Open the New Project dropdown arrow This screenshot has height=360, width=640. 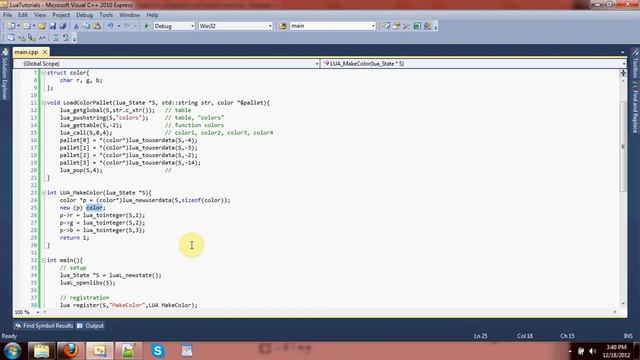click(x=18, y=26)
